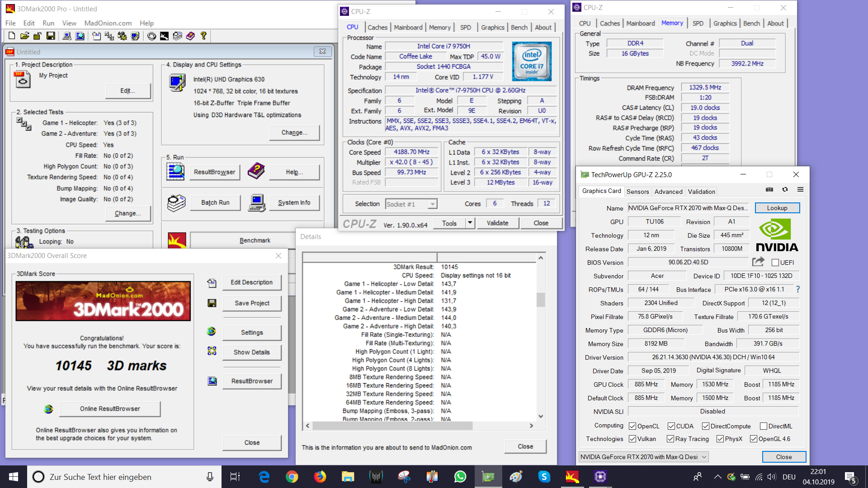
Task: Toggle the UEFI checkbox in GPU-Z
Action: click(775, 263)
